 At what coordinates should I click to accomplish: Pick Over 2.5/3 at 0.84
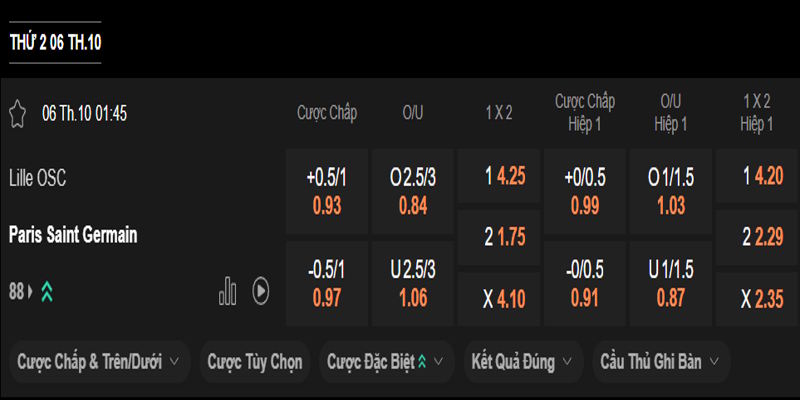click(x=412, y=192)
